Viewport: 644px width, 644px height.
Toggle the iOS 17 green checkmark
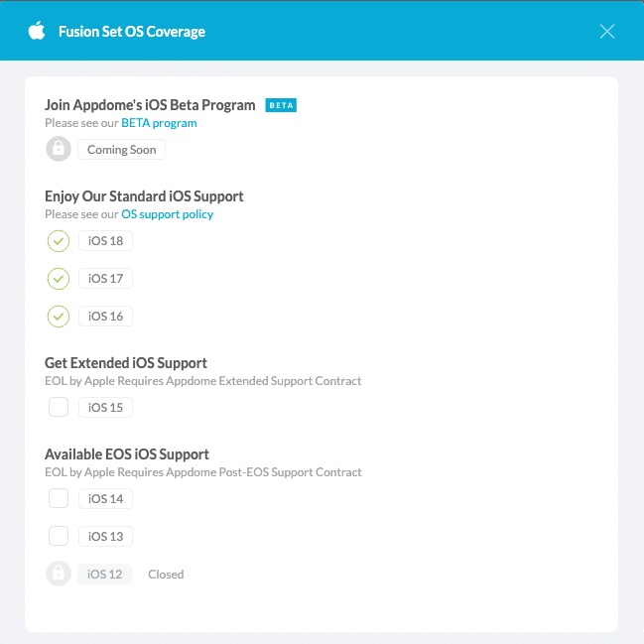point(59,278)
